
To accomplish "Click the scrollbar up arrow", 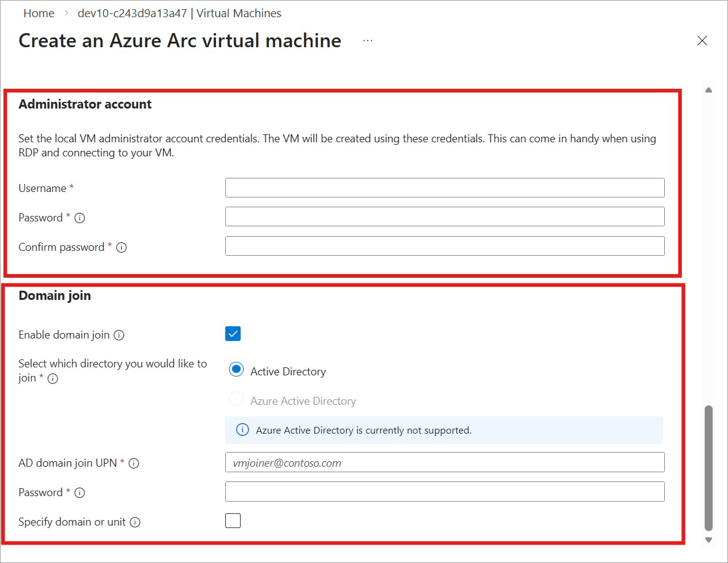I will pos(708,90).
